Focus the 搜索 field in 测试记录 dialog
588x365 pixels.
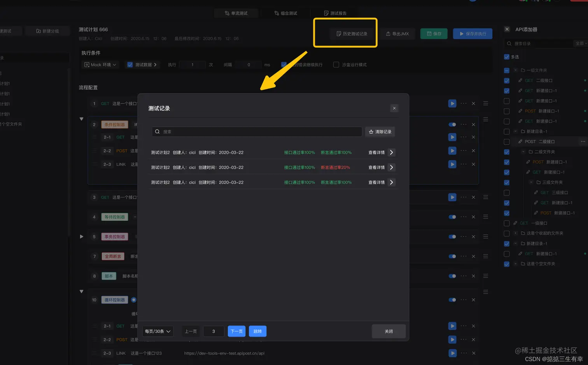pos(257,132)
